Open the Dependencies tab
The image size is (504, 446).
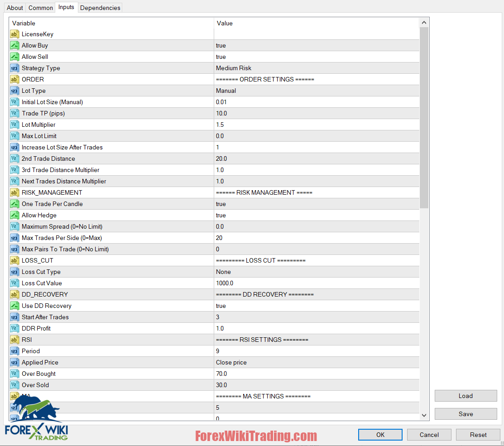(100, 8)
